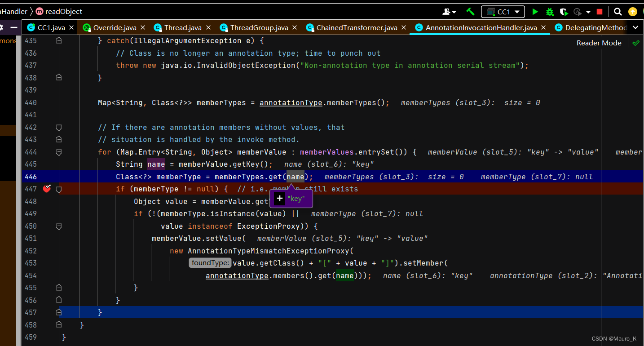
Task: Run CC1 with coverage shield icon
Action: tap(564, 12)
